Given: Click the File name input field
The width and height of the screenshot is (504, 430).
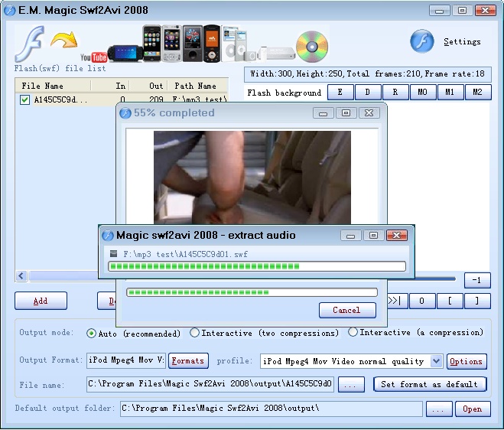Looking at the screenshot, I should point(210,384).
